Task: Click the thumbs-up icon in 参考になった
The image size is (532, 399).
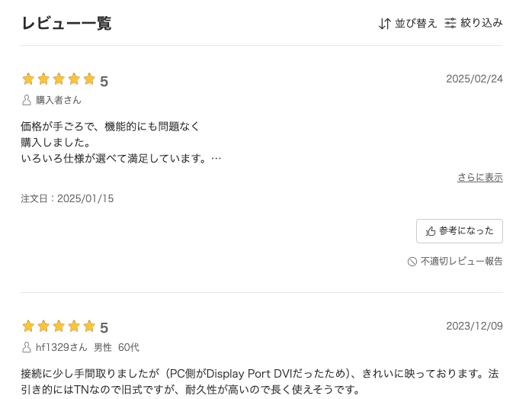Action: pos(431,231)
